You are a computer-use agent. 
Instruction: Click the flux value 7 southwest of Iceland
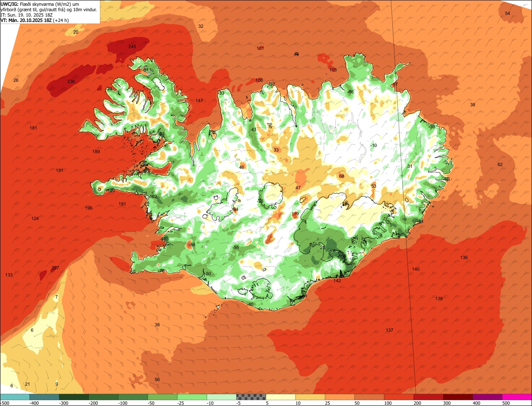(57, 296)
